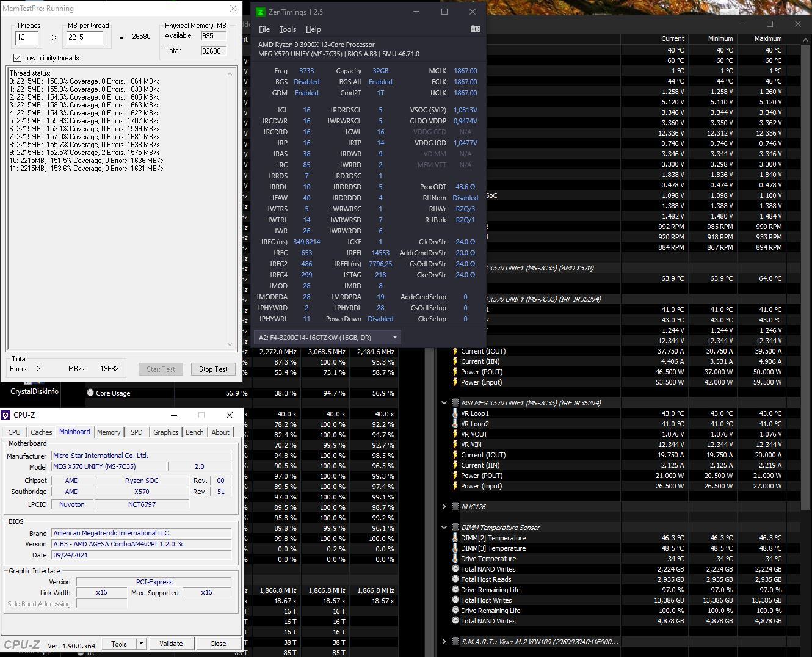This screenshot has width=812, height=657.
Task: Switch to the Memory tab in CPU-Z
Action: pyautogui.click(x=109, y=432)
